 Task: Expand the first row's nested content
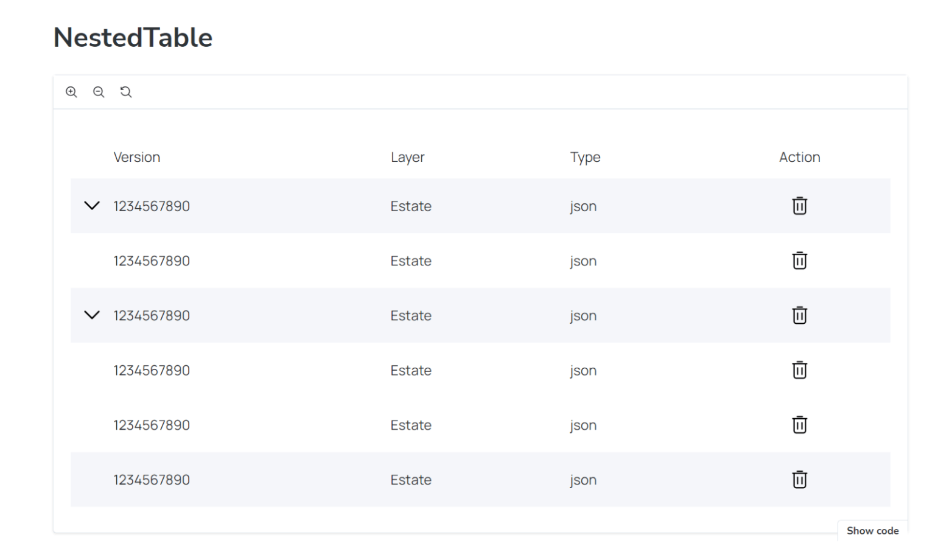tap(92, 206)
